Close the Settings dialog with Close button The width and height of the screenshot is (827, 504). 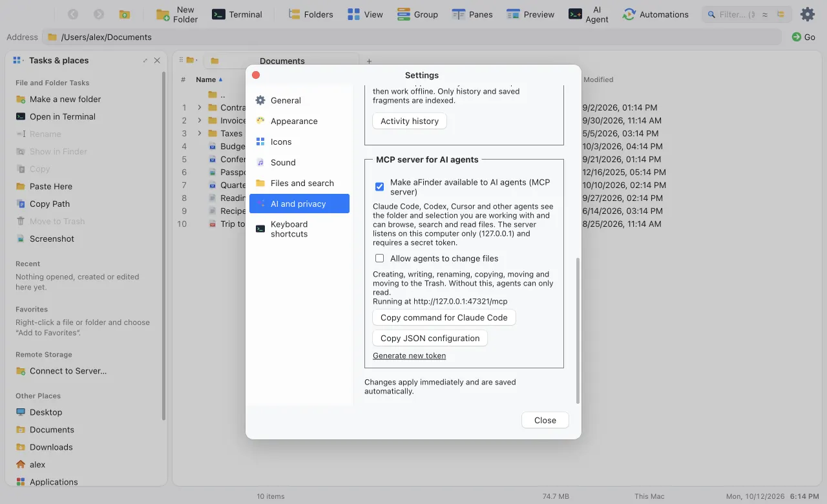point(545,420)
